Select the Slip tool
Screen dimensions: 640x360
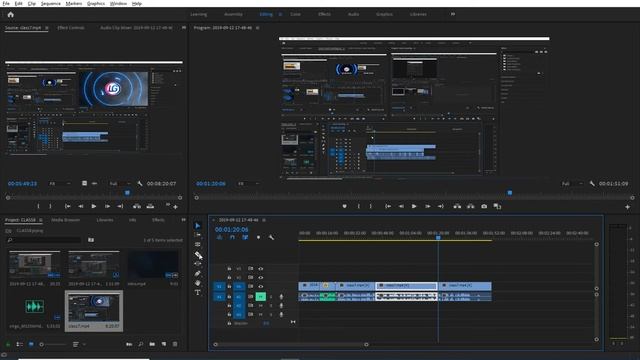[x=198, y=264]
